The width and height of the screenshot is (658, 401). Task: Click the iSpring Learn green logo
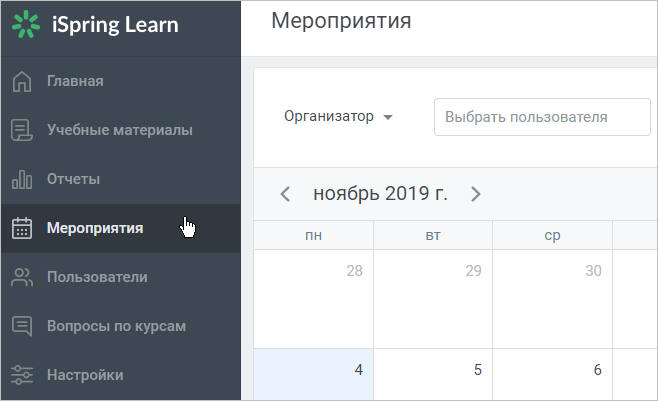click(x=26, y=24)
